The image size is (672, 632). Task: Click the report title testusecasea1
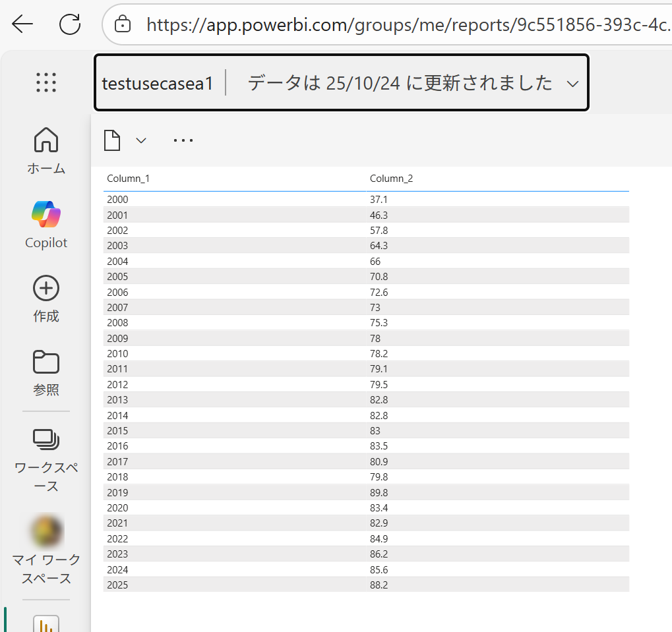click(x=158, y=83)
